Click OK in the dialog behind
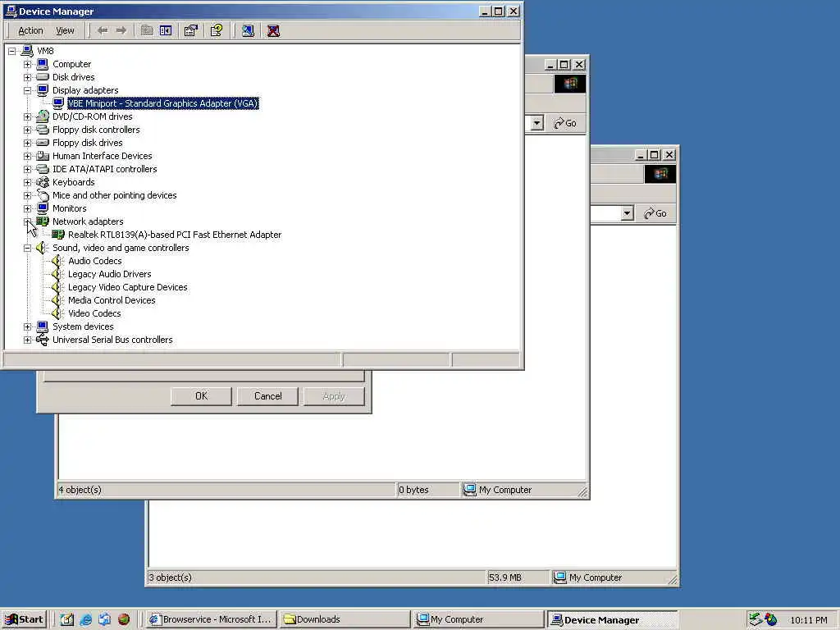This screenshot has width=840, height=630. 202,396
